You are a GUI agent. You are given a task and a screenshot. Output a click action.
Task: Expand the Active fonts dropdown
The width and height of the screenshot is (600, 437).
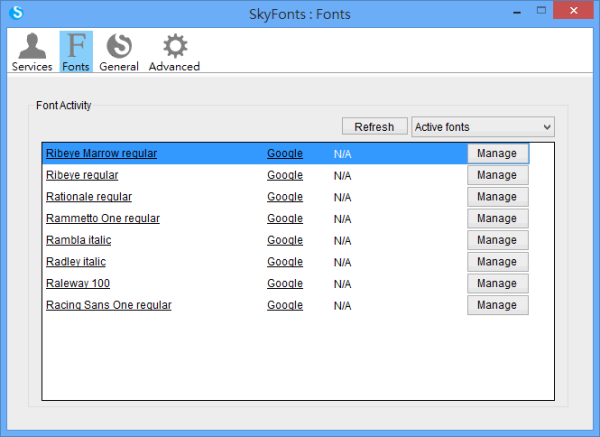tap(483, 127)
